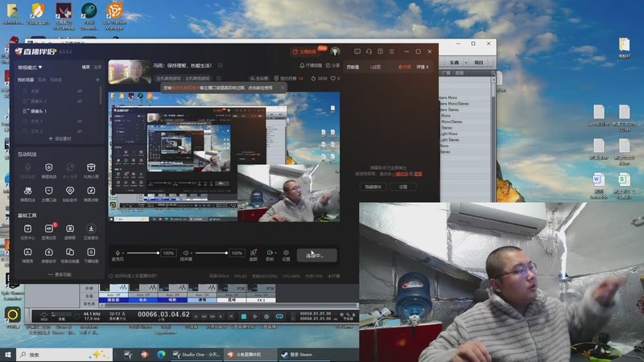
Task: Open the dropdown arrow beside 乐曲 in Studio One
Action: (x=466, y=63)
